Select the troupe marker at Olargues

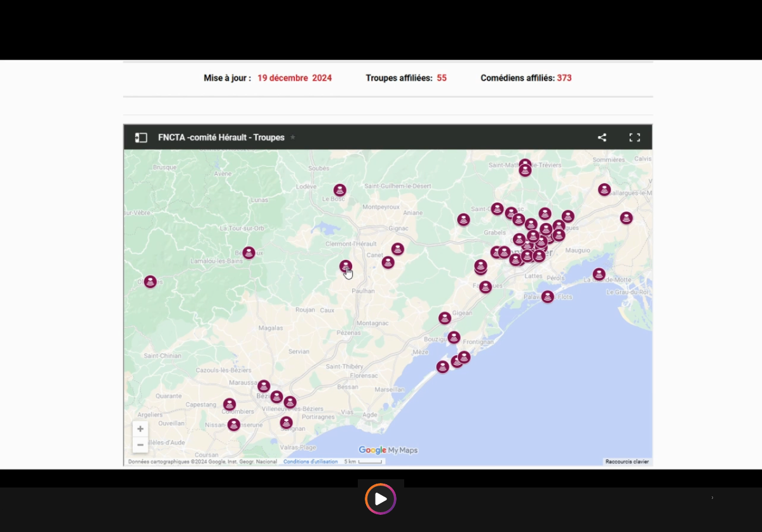pos(150,282)
